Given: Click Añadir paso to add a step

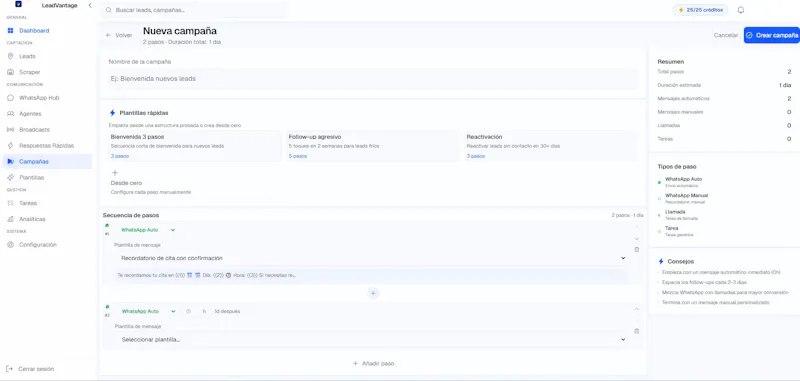Looking at the screenshot, I should click(x=373, y=364).
